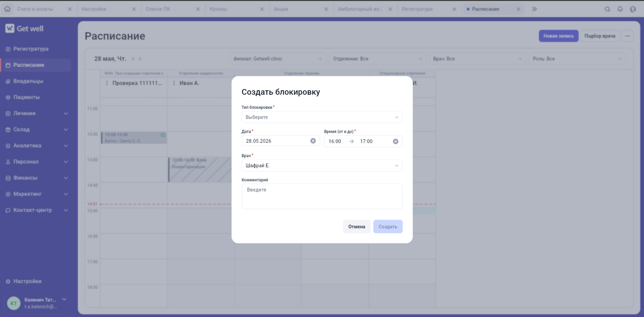The width and height of the screenshot is (644, 317).
Task: Click the Комментарий text area
Action: [x=322, y=196]
